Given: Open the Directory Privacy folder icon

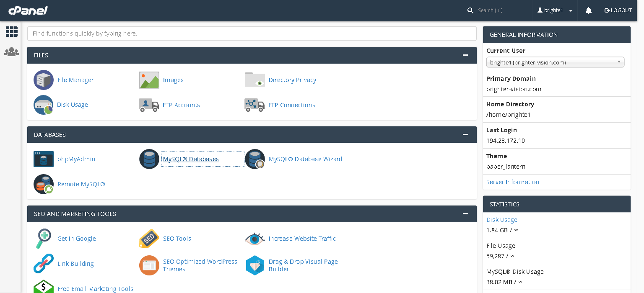Looking at the screenshot, I should tap(255, 80).
